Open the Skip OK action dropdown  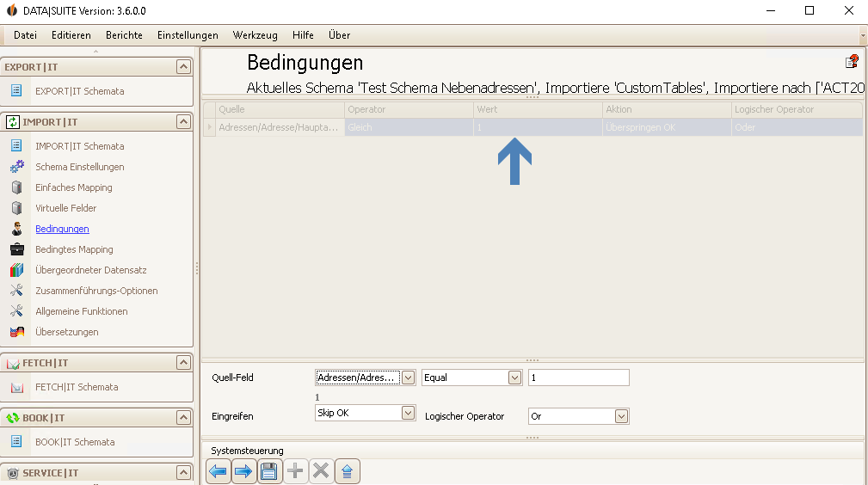408,413
